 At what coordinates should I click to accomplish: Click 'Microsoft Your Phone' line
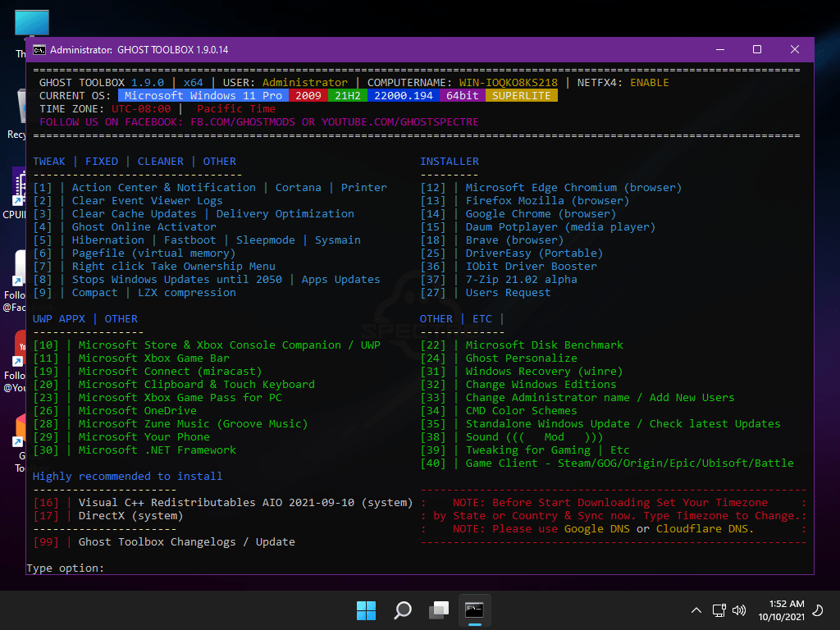[144, 437]
